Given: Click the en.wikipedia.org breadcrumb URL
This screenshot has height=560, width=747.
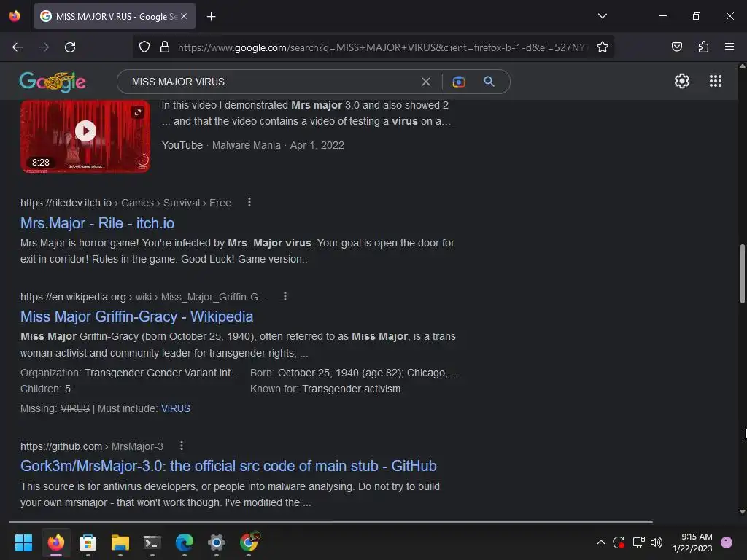Looking at the screenshot, I should point(144,297).
